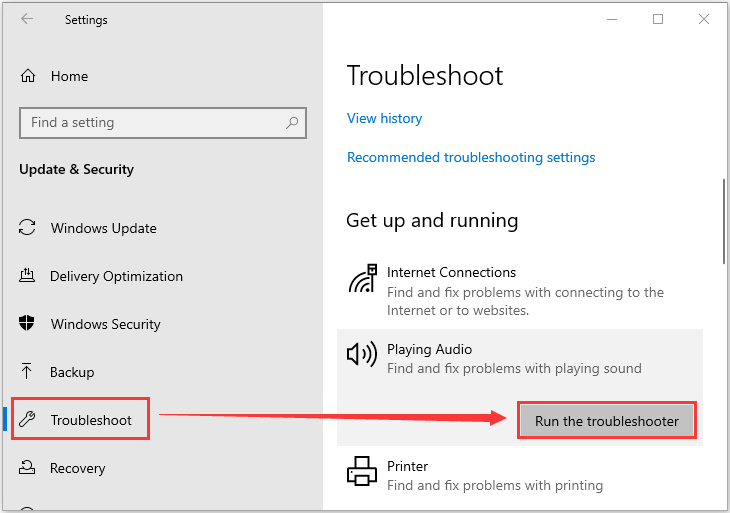
Task: Click the Windows Security shield icon
Action: [27, 323]
